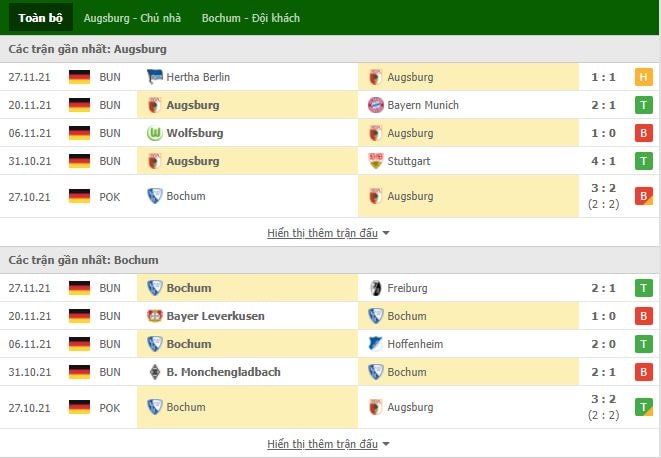Click Augsburg logo in Stuttgart match row
Image resolution: width=661 pixels, height=458 pixels.
click(155, 161)
